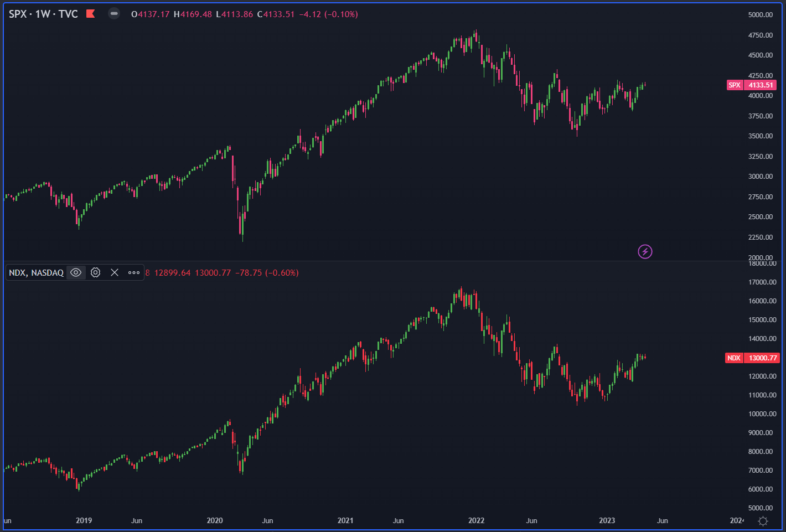The height and width of the screenshot is (532, 786).
Task: Click the SPX close value C4133.51
Action: (x=276, y=14)
